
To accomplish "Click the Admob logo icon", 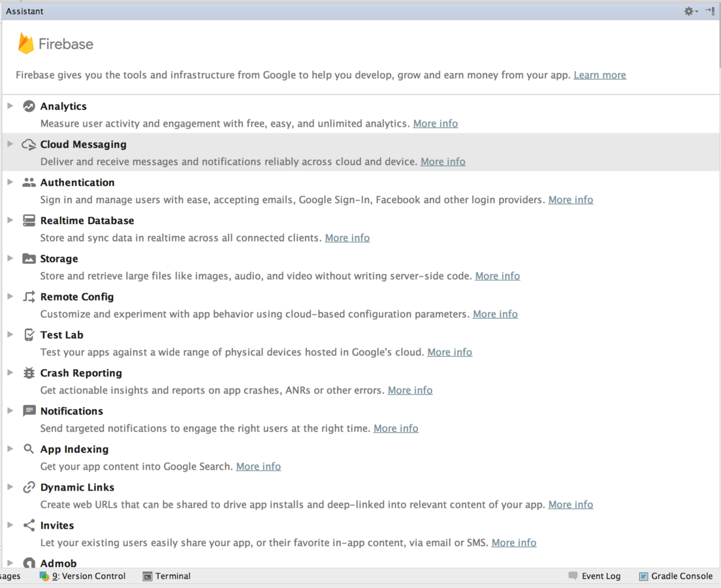I will (x=29, y=563).
